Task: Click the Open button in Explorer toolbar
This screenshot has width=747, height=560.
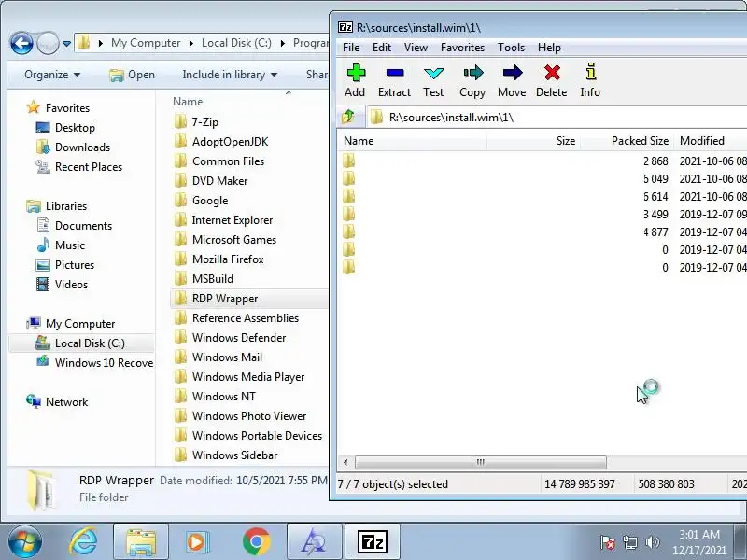Action: pyautogui.click(x=132, y=75)
